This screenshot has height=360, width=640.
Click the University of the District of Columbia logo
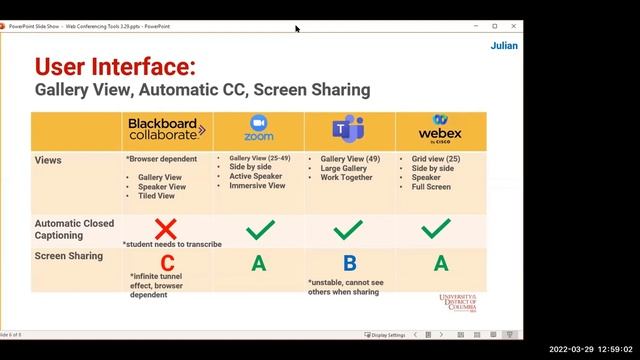(x=458, y=303)
